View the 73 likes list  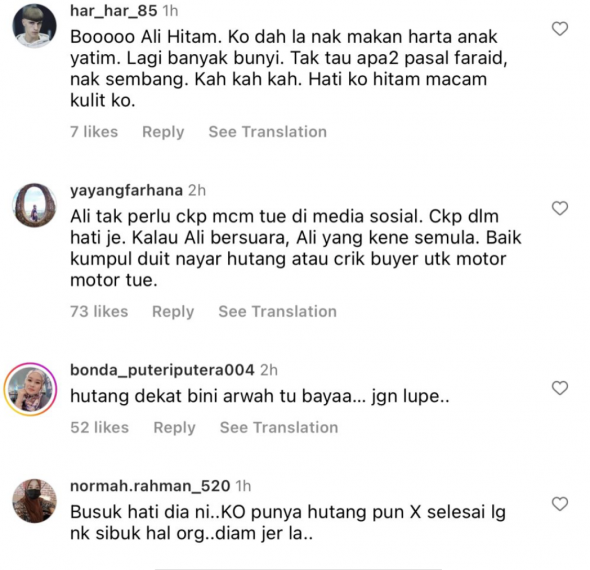click(99, 312)
